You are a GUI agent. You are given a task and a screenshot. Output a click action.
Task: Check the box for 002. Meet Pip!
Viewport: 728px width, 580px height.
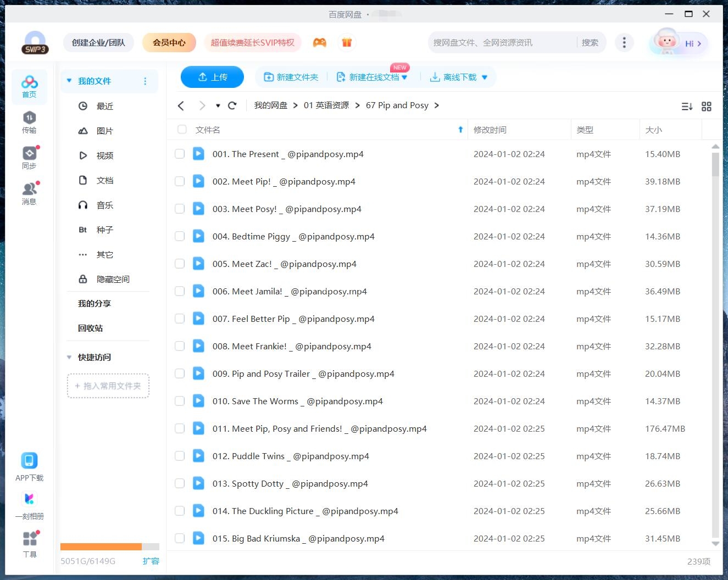[180, 181]
